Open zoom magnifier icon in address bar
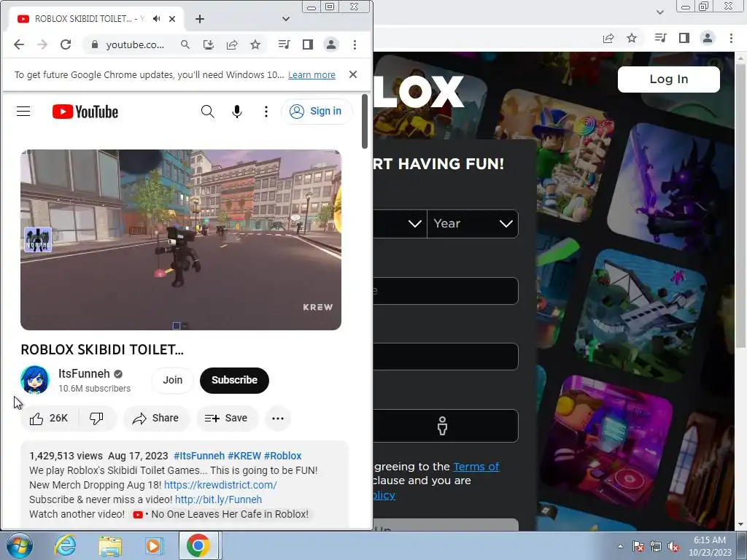 185,44
